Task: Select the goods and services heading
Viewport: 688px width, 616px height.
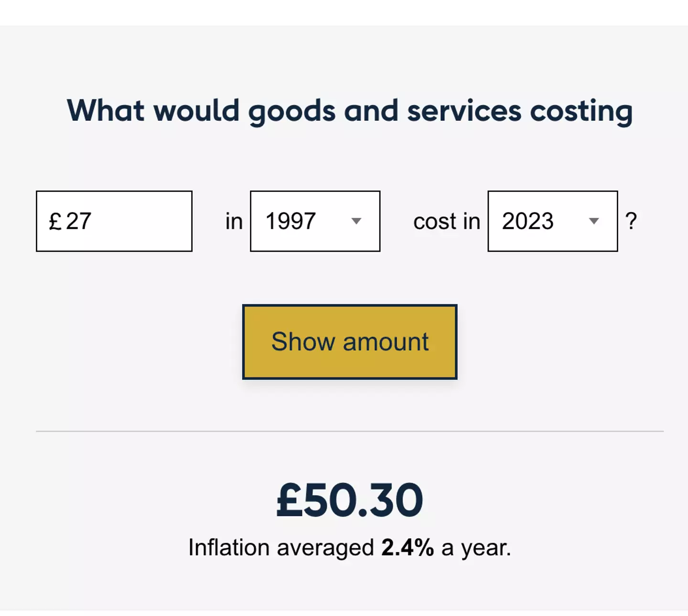Action: (350, 110)
